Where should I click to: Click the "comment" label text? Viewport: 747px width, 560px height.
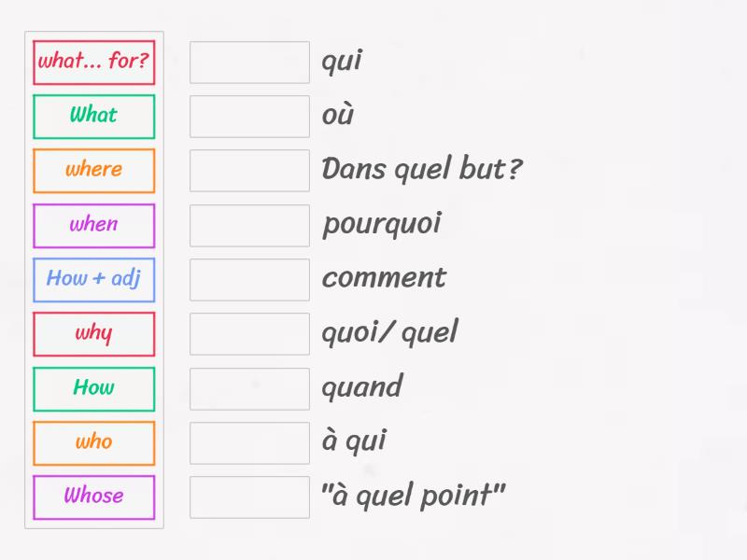pyautogui.click(x=384, y=279)
